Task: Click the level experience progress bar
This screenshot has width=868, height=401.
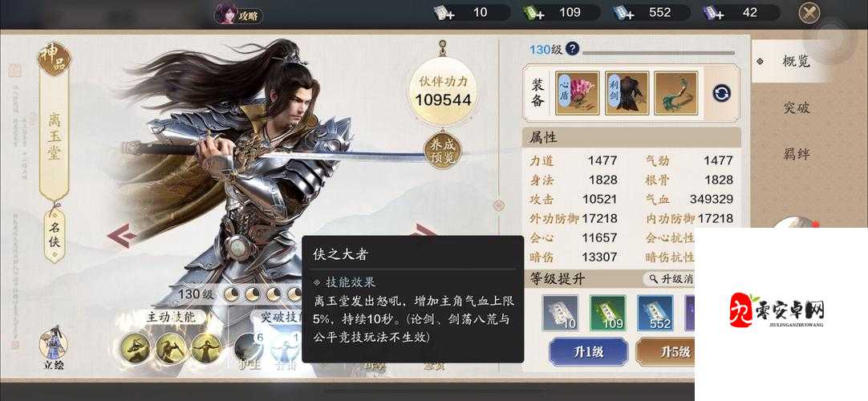Action: coord(658,53)
